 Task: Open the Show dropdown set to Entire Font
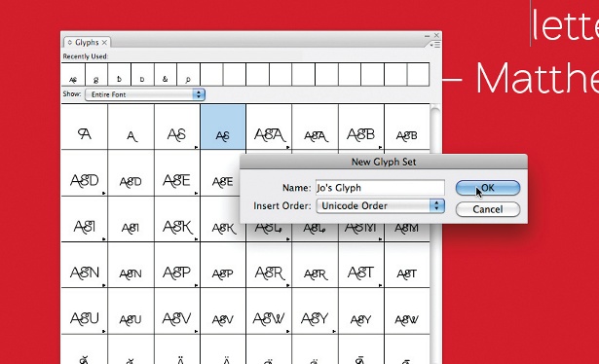[145, 94]
